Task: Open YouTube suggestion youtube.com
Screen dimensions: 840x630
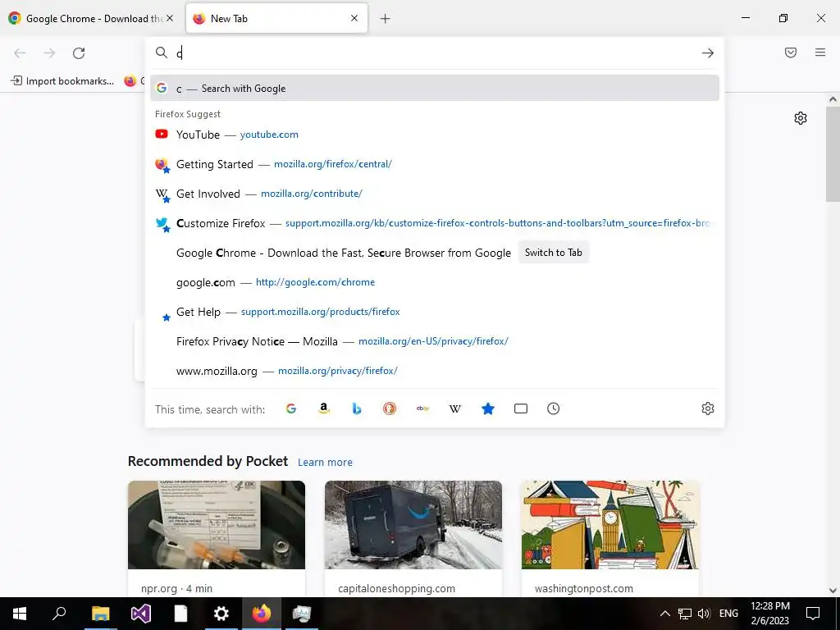Action: click(x=435, y=135)
